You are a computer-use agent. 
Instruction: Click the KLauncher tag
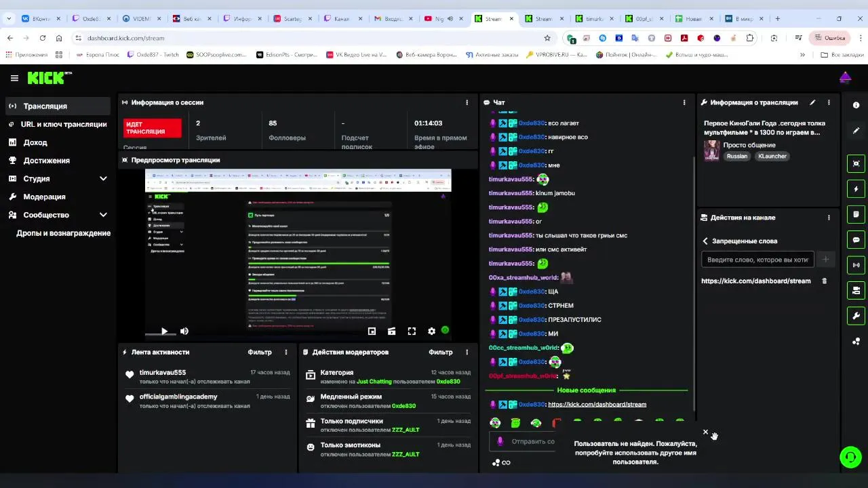click(x=772, y=156)
